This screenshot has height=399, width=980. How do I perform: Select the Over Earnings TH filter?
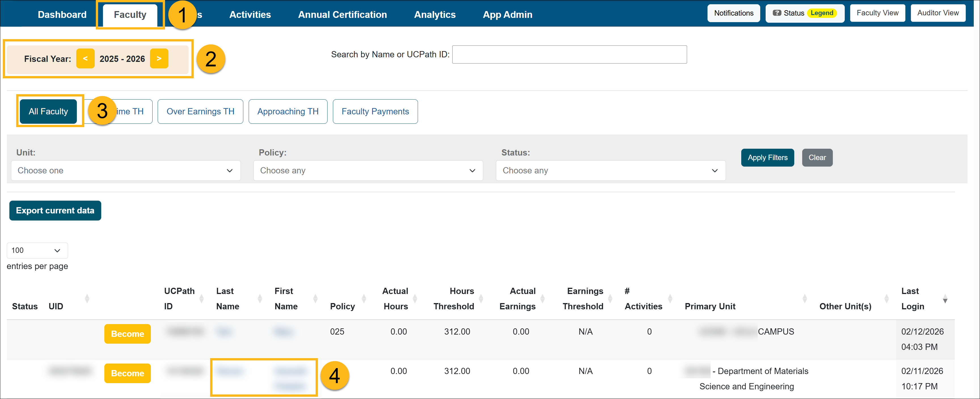[200, 112]
